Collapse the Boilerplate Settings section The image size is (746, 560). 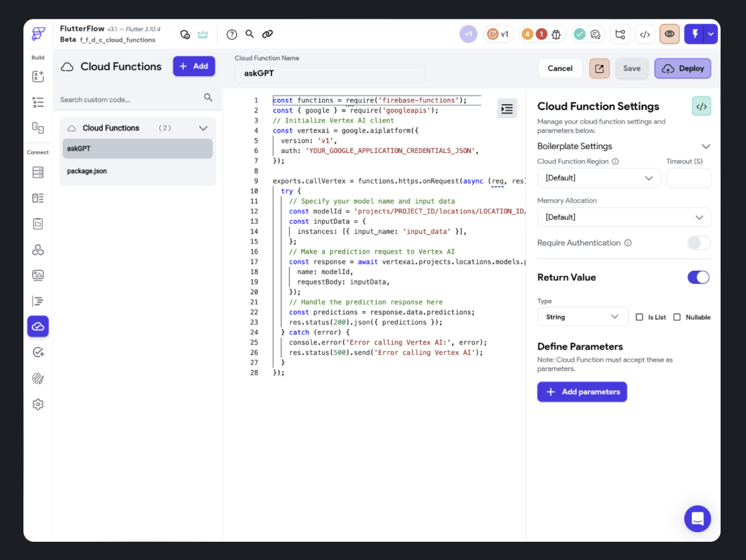pos(706,147)
